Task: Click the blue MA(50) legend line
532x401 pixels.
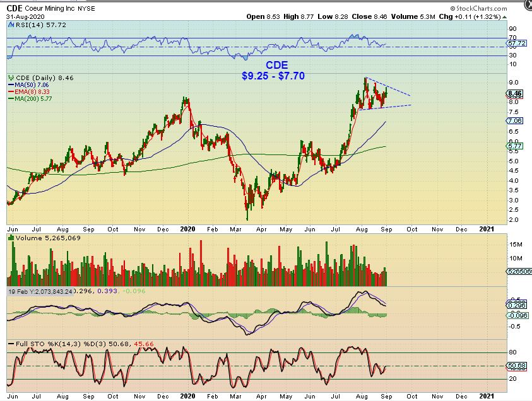Action: click(x=11, y=84)
